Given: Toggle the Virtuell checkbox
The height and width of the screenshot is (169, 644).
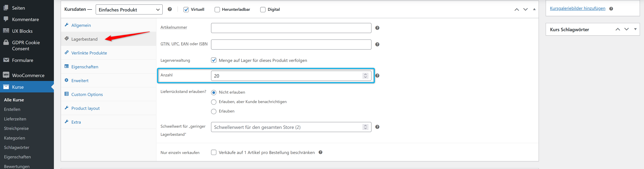Looking at the screenshot, I should pyautogui.click(x=186, y=9).
